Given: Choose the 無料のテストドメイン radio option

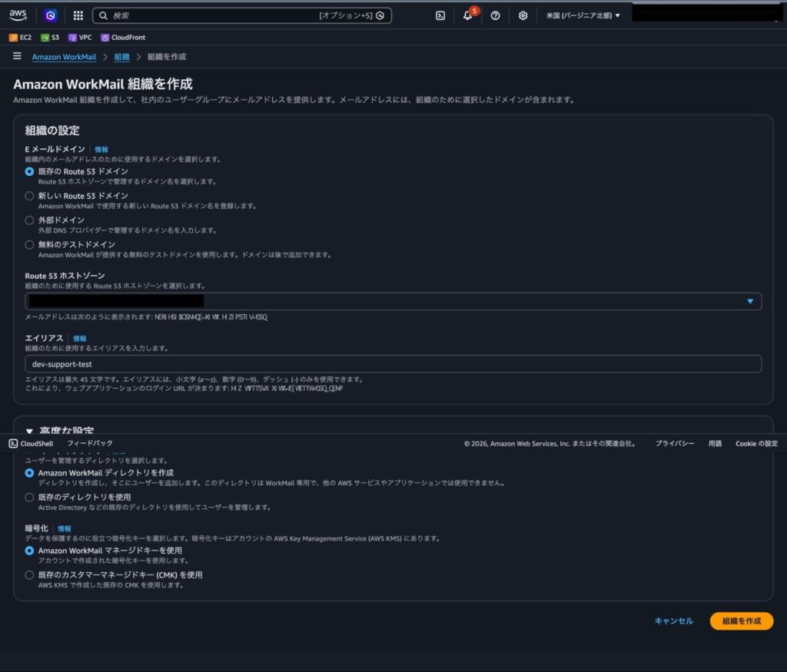Looking at the screenshot, I should (29, 245).
